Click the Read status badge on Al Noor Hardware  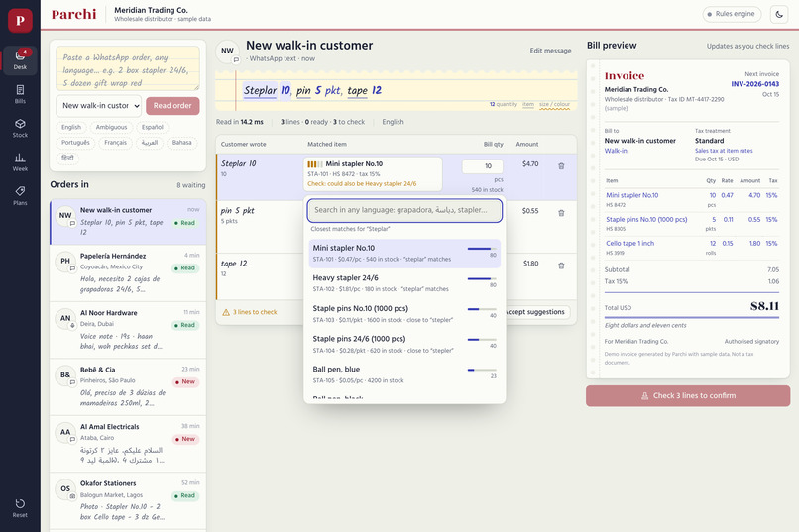[185, 325]
